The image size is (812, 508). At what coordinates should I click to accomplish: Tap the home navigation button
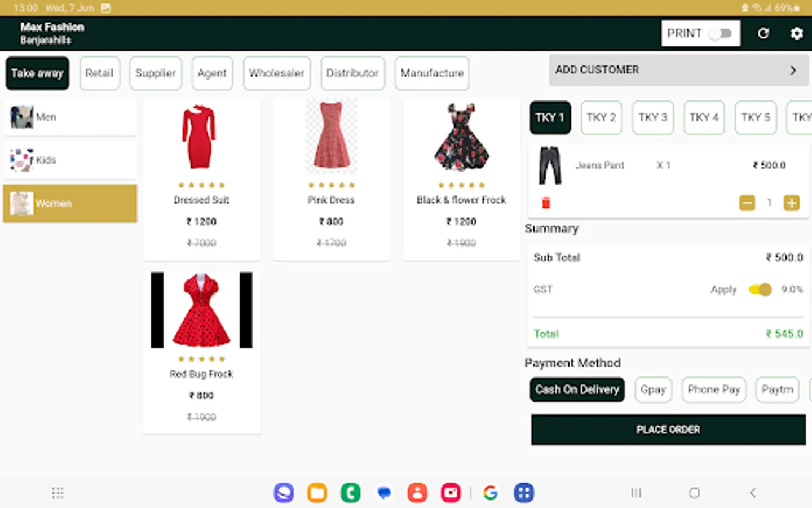(x=694, y=493)
